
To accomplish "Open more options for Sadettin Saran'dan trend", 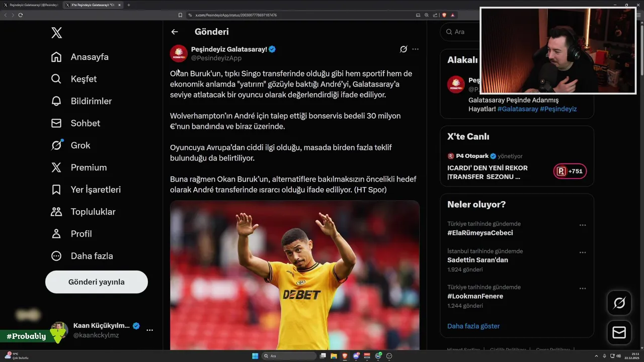I will 583,252.
